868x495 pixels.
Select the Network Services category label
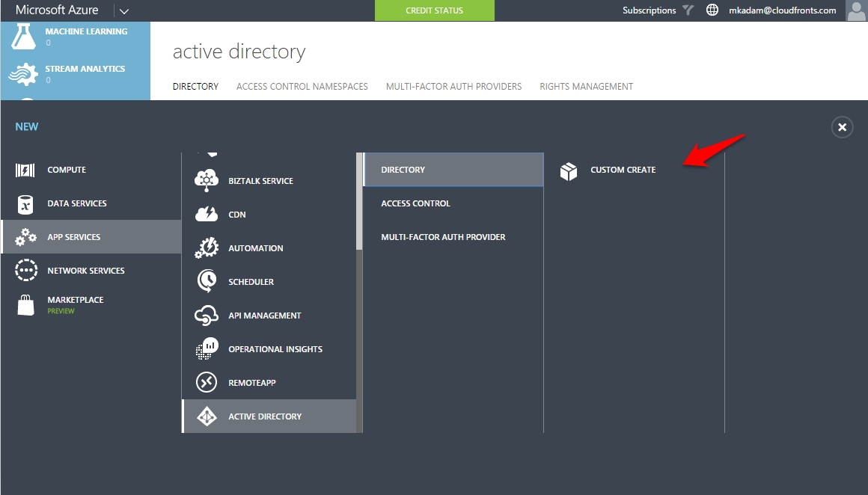[86, 271]
